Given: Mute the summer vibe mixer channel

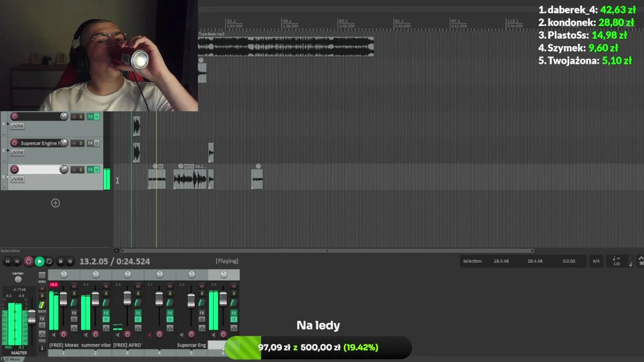Looking at the screenshot, I should click(106, 286).
